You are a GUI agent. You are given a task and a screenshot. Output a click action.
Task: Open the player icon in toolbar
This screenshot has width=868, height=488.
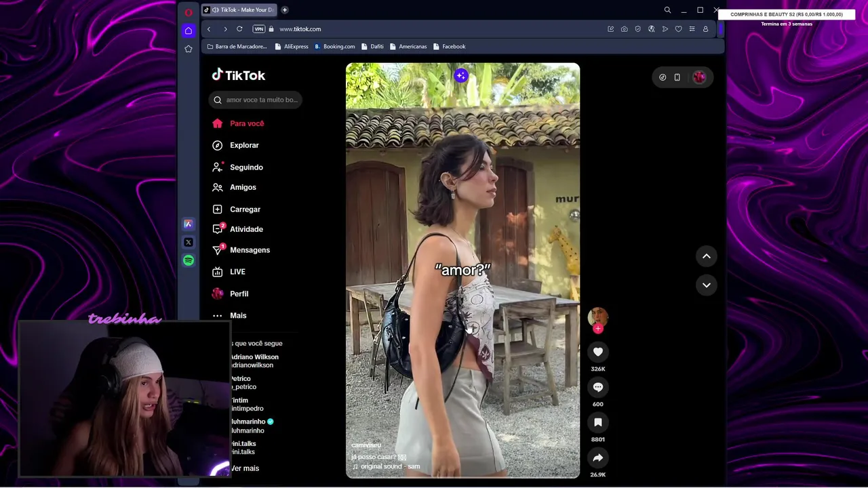click(x=665, y=29)
